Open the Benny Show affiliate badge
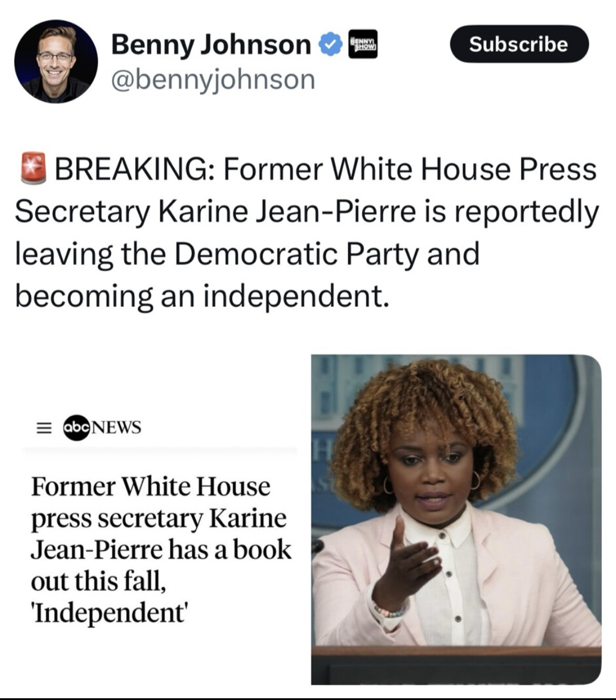 coord(363,44)
